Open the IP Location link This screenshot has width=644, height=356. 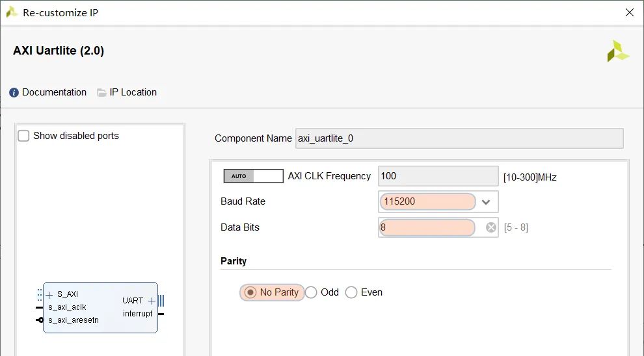pyautogui.click(x=133, y=92)
